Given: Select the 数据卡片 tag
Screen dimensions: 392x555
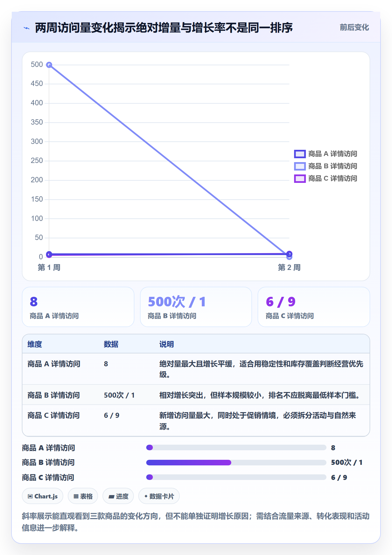Looking at the screenshot, I should tap(159, 496).
